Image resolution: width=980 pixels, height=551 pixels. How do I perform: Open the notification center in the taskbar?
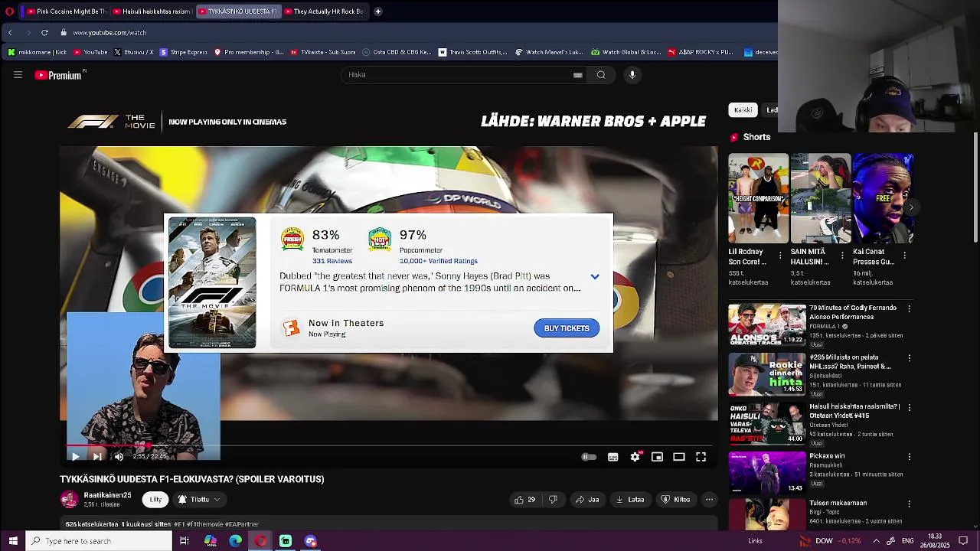tap(963, 541)
